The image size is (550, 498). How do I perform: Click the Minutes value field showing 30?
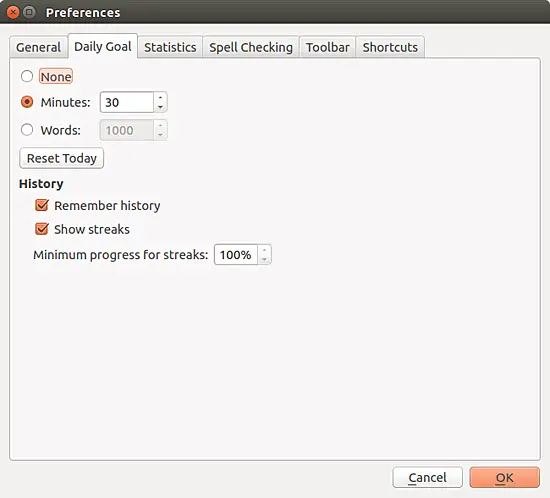coord(127,102)
